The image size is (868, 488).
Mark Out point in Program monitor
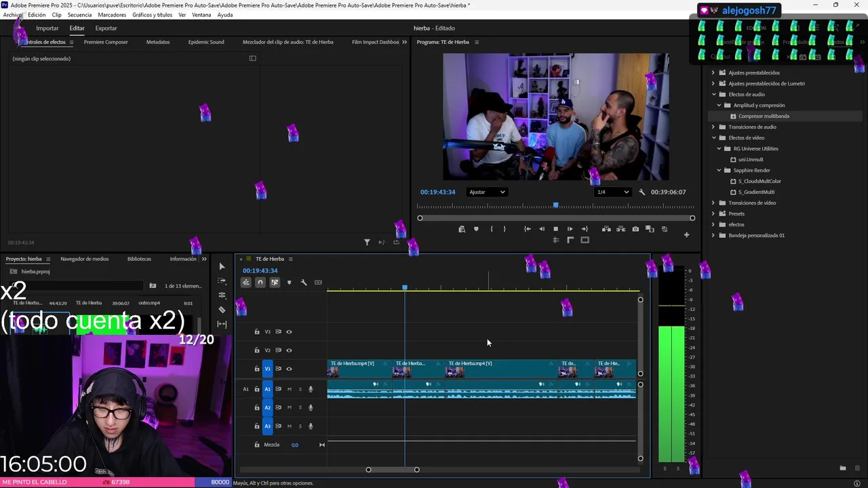(x=505, y=229)
